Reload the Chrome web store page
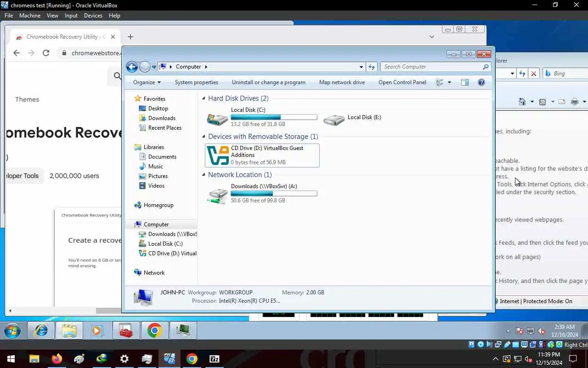 (46, 53)
